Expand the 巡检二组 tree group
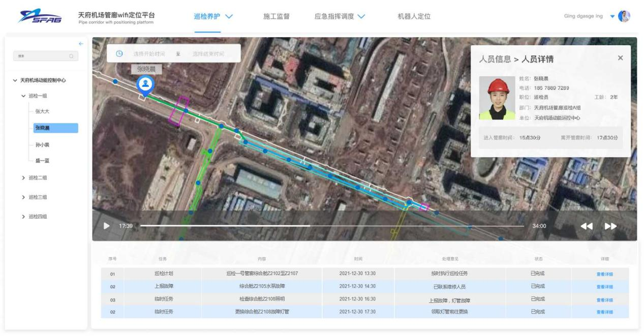This screenshot has width=644, height=336. (23, 178)
